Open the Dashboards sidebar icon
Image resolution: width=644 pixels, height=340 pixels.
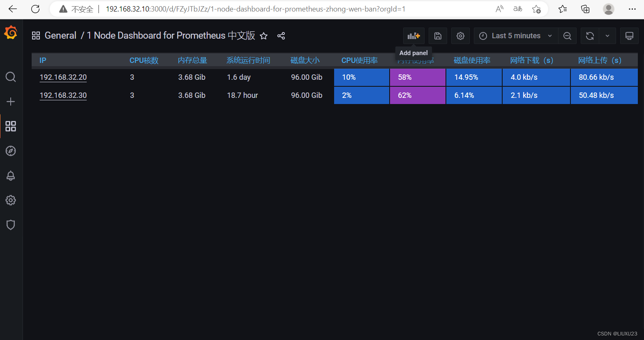coord(11,126)
